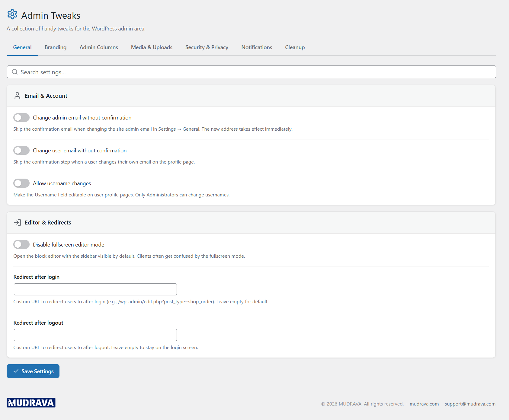Toggle Disable fullscreen editor mode
Viewport: 509px width, 420px height.
pos(21,244)
